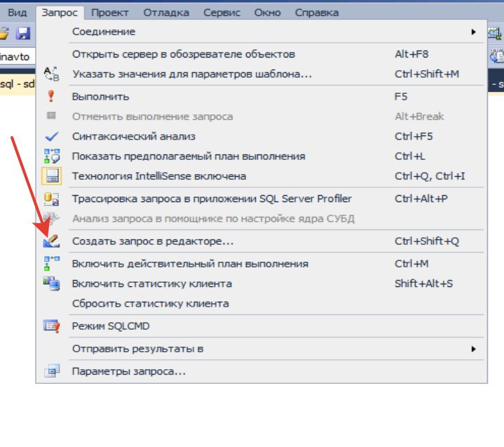Click the open folder toolbar icon
504x447 pixels.
pos(4,34)
